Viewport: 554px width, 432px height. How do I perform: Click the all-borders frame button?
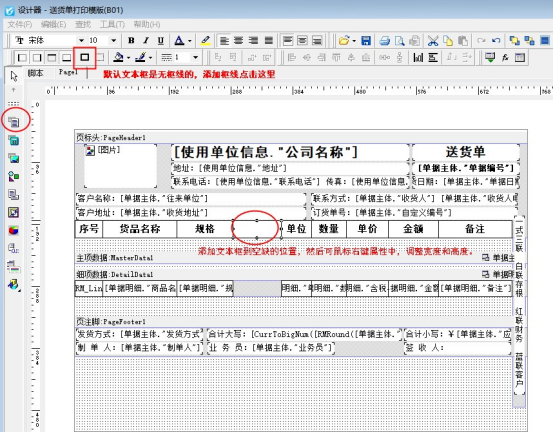(x=84, y=57)
